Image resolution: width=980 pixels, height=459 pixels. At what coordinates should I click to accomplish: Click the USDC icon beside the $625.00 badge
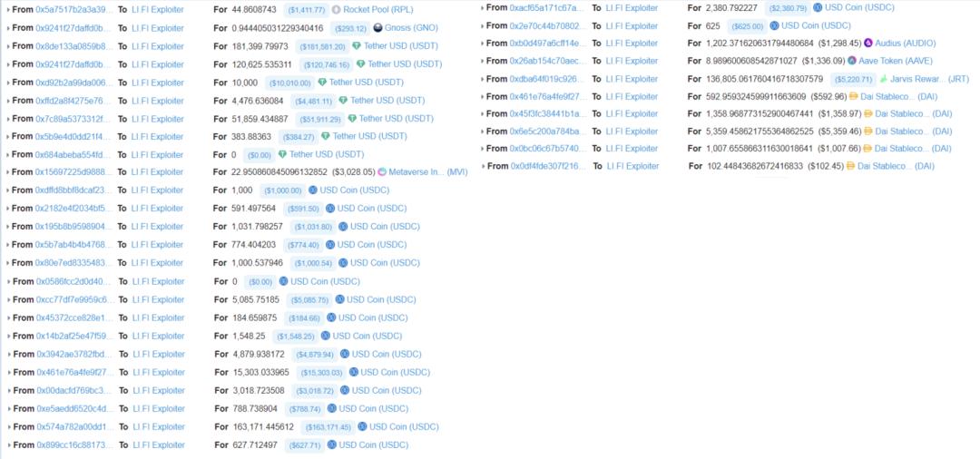click(774, 25)
